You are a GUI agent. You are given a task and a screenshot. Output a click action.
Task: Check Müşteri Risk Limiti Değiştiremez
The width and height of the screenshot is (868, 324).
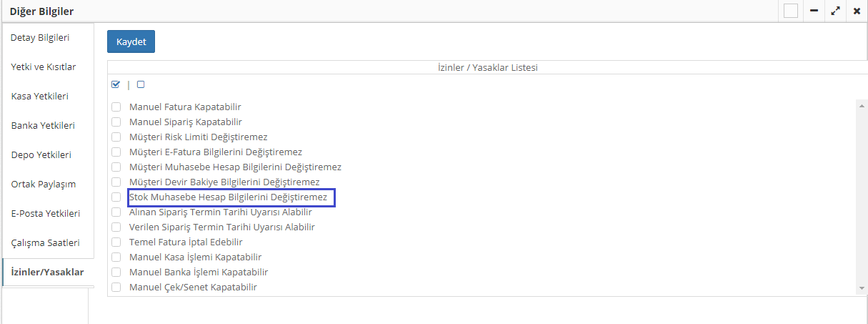pos(116,137)
